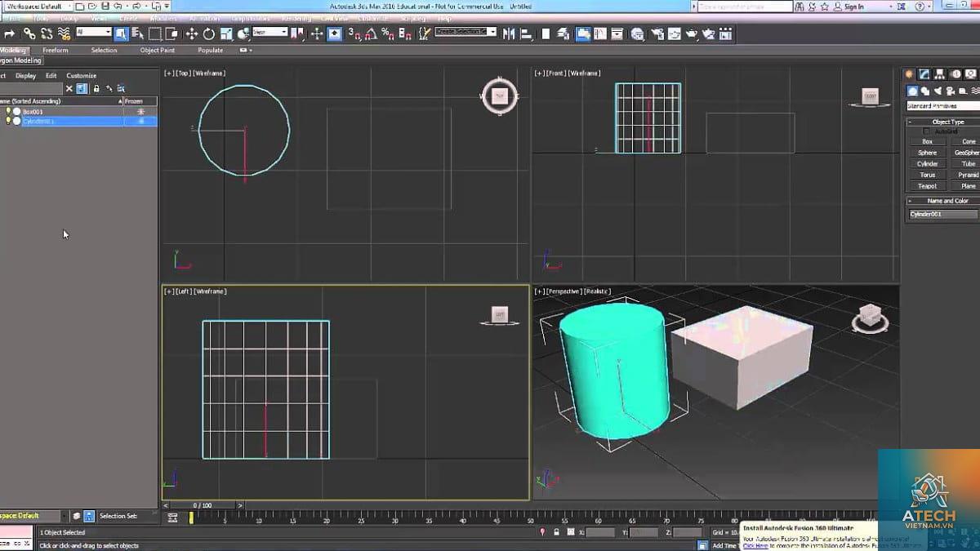980x551 pixels.
Task: Open the reference coordinate system View dropdown
Action: click(x=269, y=32)
